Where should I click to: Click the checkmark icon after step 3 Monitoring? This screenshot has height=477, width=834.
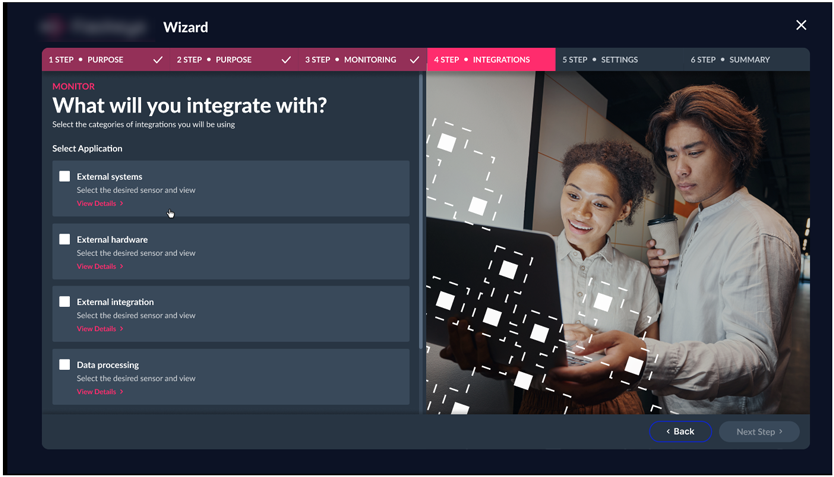[x=414, y=60]
